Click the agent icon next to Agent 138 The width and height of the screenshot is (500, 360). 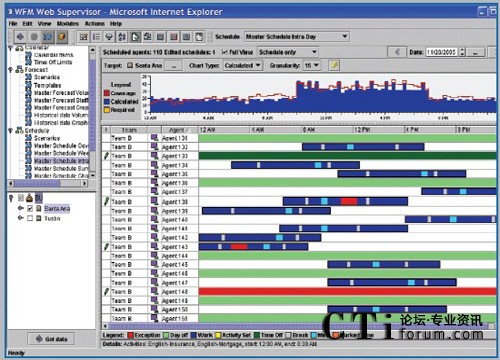[x=154, y=201]
